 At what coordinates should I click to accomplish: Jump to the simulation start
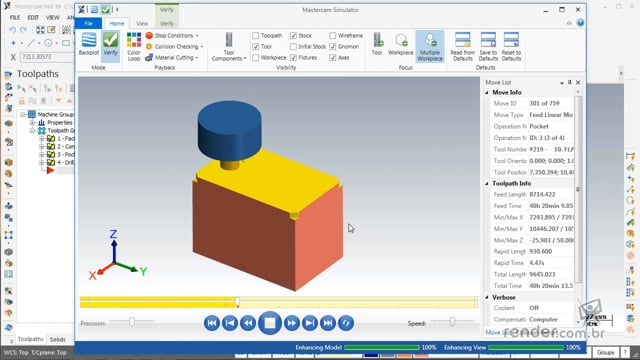point(212,323)
